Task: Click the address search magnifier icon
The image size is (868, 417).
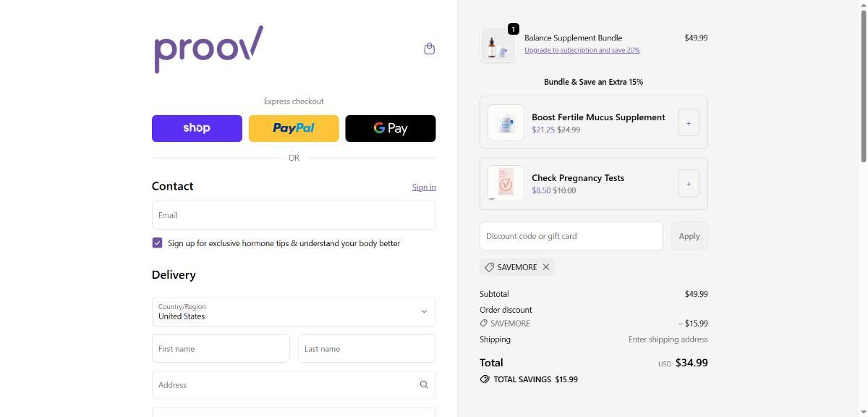Action: (424, 385)
